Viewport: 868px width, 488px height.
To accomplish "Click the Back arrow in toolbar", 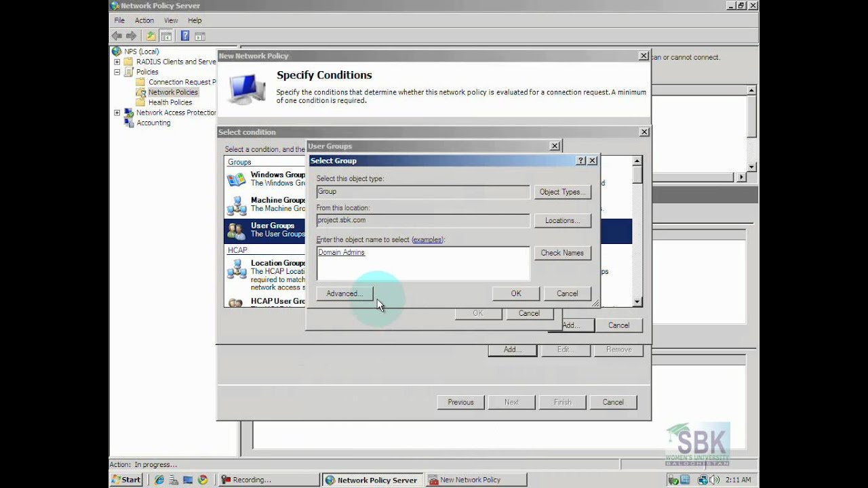I will pyautogui.click(x=117, y=36).
